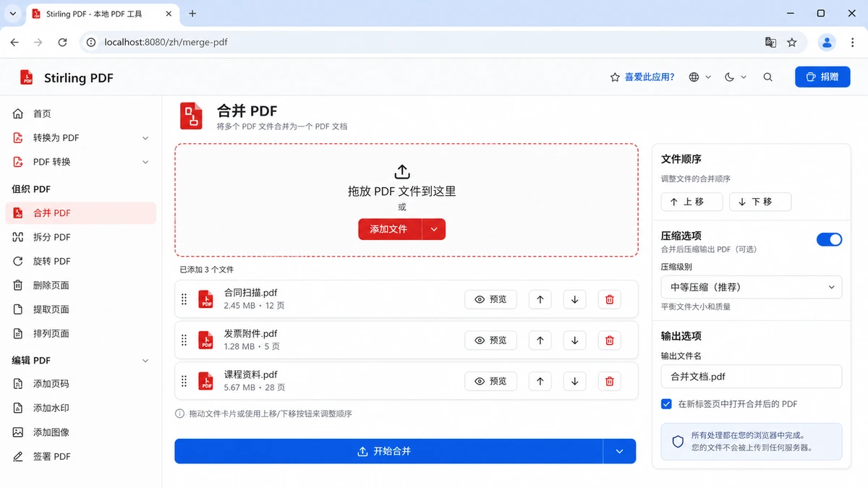The width and height of the screenshot is (868, 488).
Task: Click the upload icon in drop zone
Action: [x=402, y=171]
